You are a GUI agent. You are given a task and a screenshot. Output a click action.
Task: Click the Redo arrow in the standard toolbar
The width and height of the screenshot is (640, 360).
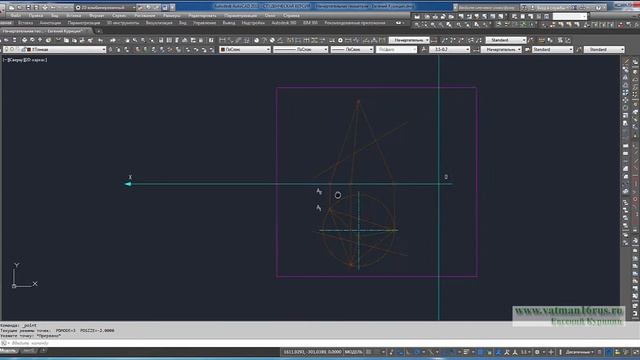coord(113,40)
